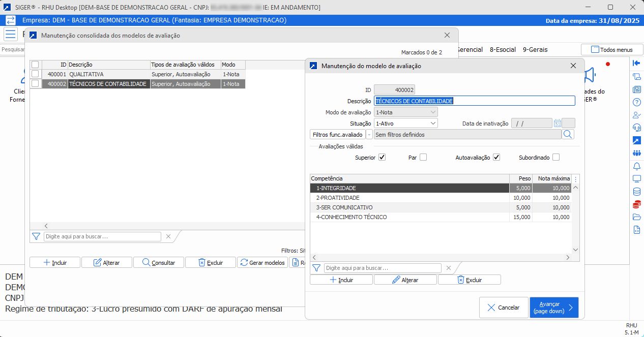
Task: Check the row checkbox for QUALITATIVA
Action: (35, 74)
